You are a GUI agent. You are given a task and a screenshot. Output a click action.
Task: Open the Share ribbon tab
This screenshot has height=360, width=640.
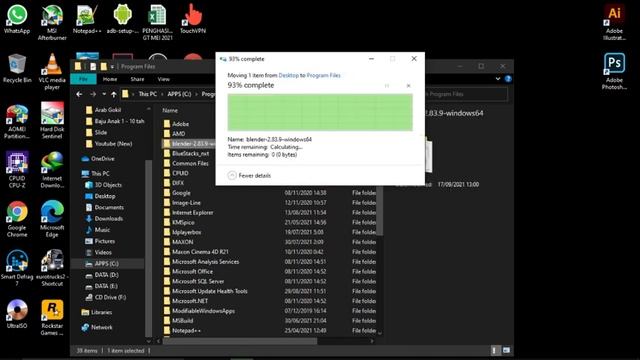(137, 79)
